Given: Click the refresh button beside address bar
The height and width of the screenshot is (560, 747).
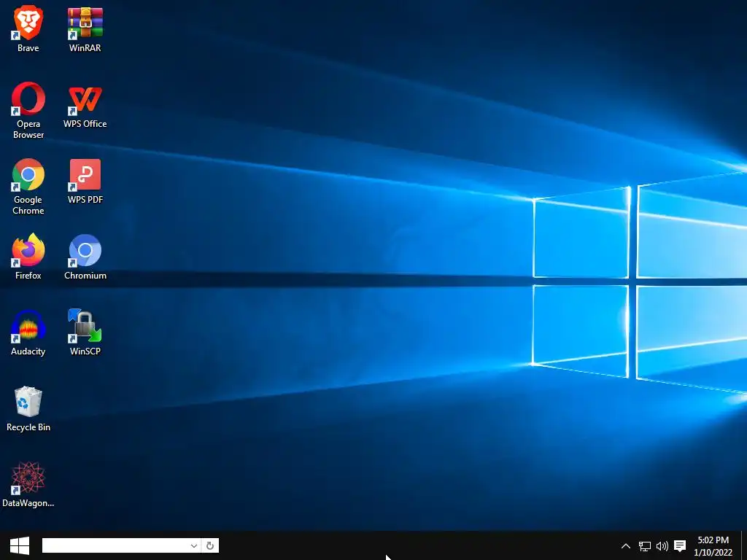Looking at the screenshot, I should 210,545.
